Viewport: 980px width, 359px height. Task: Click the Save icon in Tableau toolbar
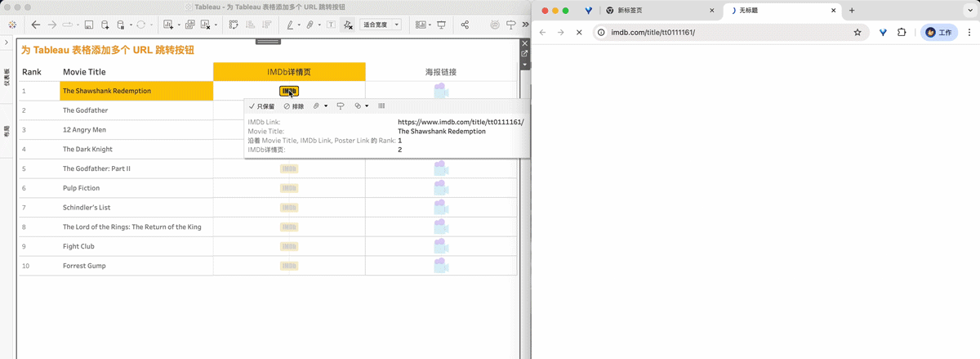[89, 25]
